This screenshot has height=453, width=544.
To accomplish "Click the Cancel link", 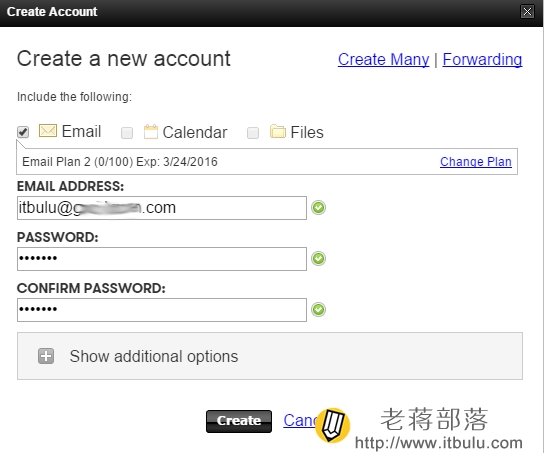I will (300, 420).
